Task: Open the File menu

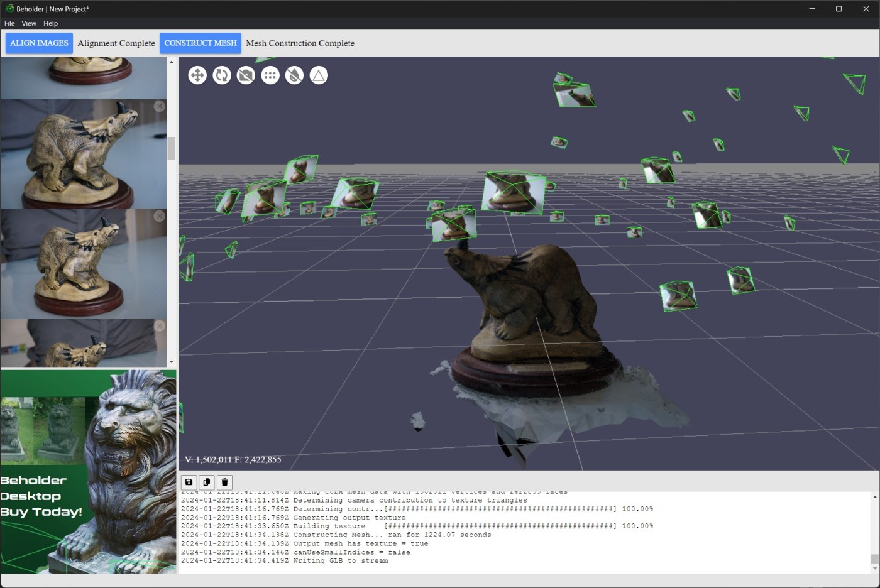Action: point(9,23)
